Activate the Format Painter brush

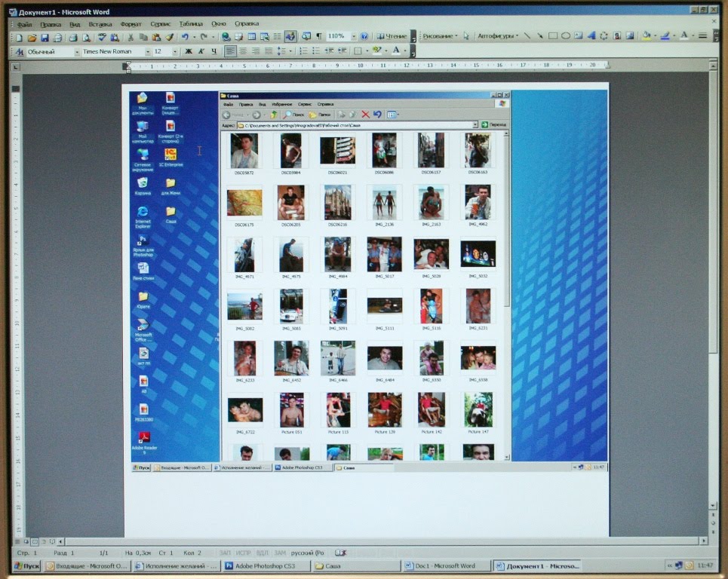tap(170, 37)
